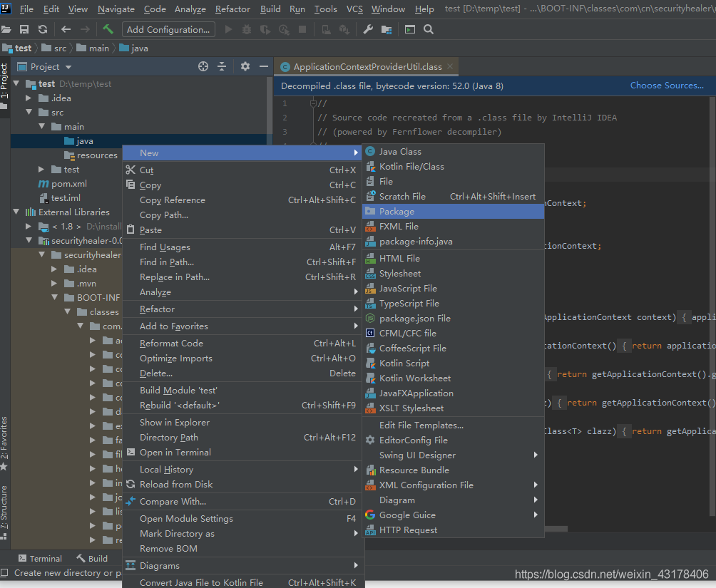Click Reload from Disk in context menu
This screenshot has height=588, width=716.
[x=242, y=485]
